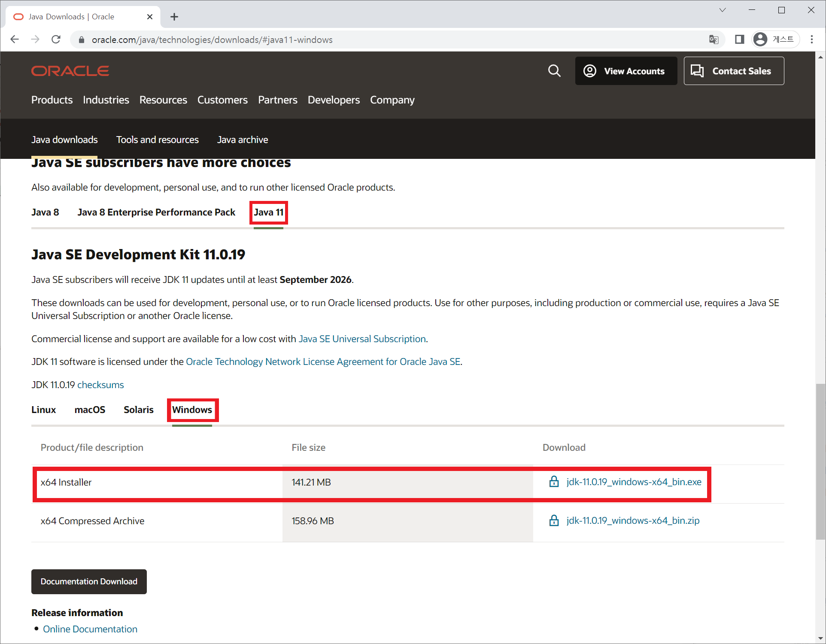
Task: Click the Oracle search magnifier icon
Action: click(x=554, y=71)
